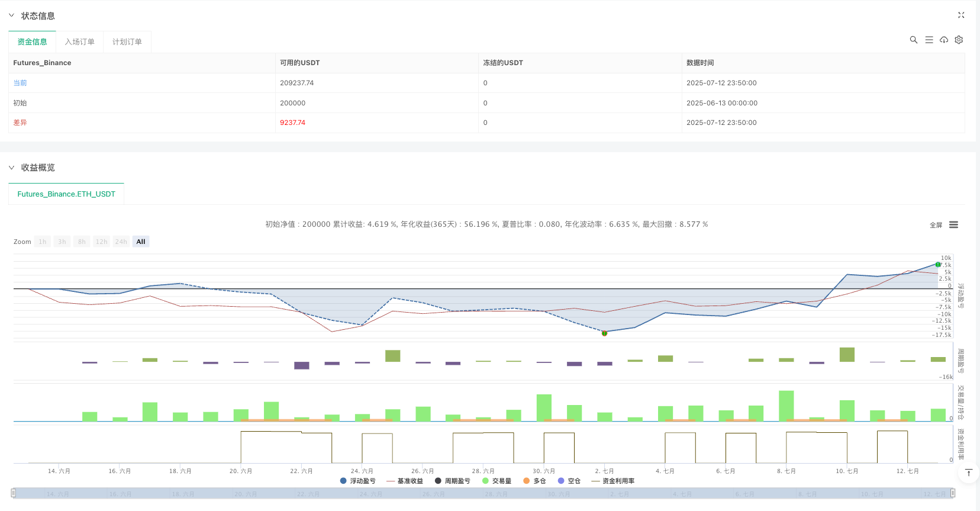980x511 pixels.
Task: Toggle the 基准收益 legend series
Action: pyautogui.click(x=405, y=481)
